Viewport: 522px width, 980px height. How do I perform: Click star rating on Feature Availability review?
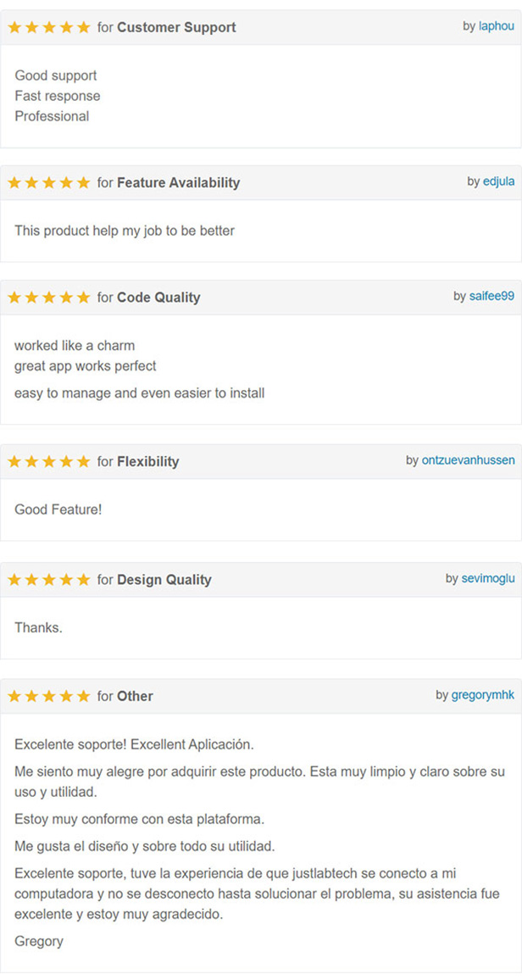(48, 182)
